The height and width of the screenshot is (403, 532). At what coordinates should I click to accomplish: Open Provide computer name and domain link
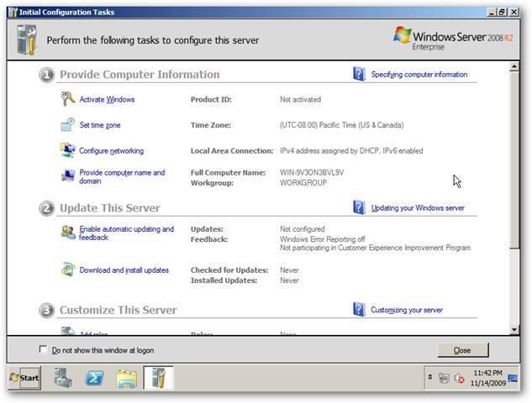pos(122,176)
